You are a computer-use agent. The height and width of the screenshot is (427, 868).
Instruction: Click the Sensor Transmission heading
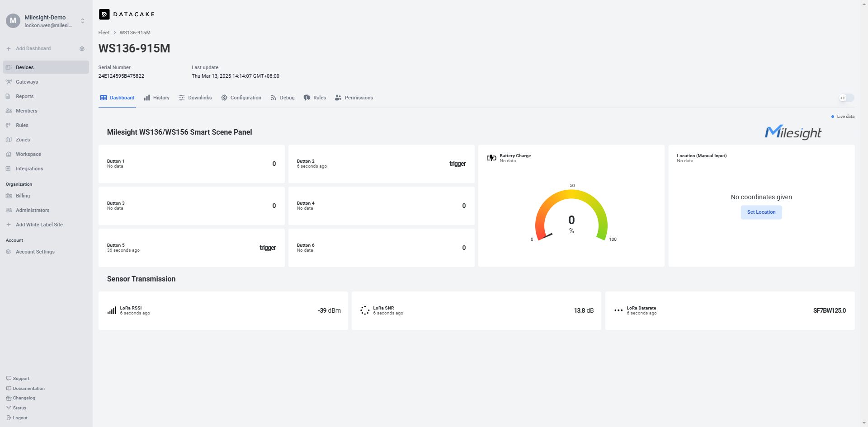(x=141, y=279)
